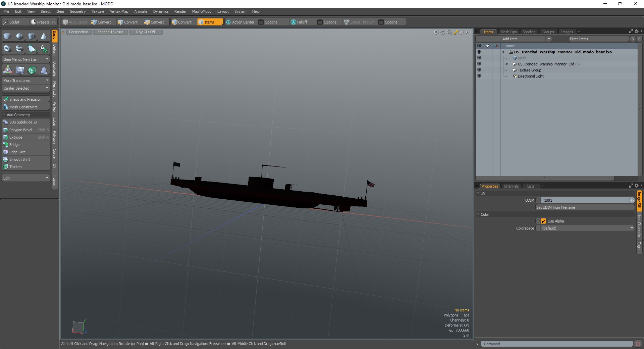Select the Cylinder primitive tool
The height and width of the screenshot is (349, 644).
pos(32,36)
